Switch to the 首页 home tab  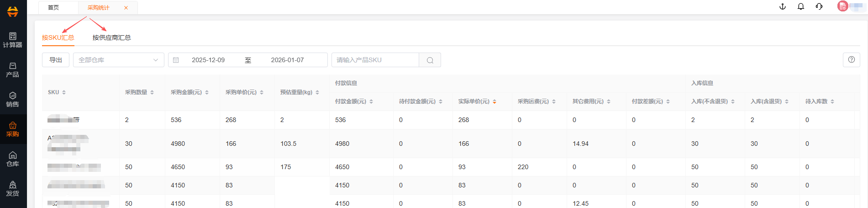point(53,8)
